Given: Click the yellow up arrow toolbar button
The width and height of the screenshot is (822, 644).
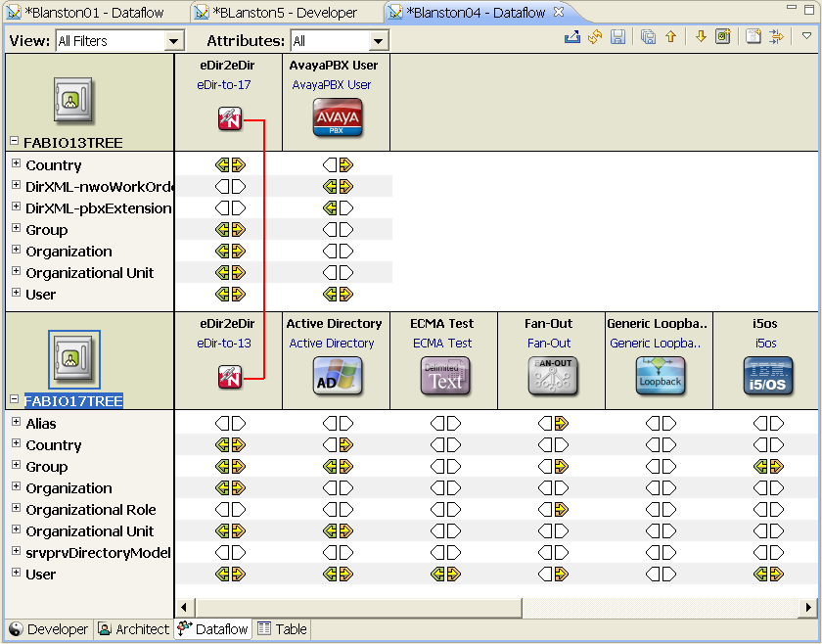Looking at the screenshot, I should tap(671, 37).
